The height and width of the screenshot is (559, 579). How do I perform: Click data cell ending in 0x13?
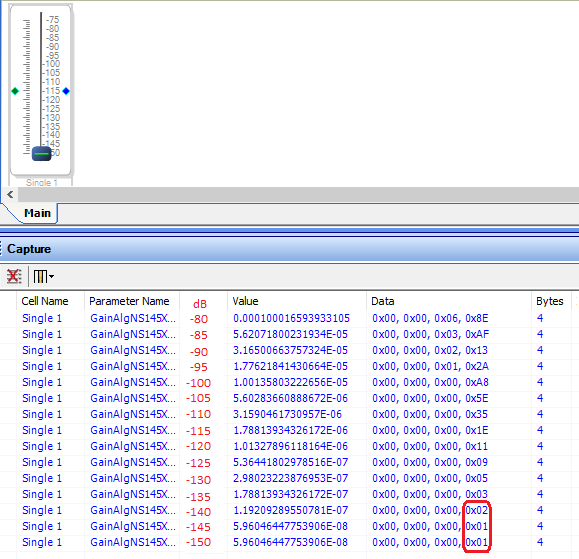click(430, 350)
